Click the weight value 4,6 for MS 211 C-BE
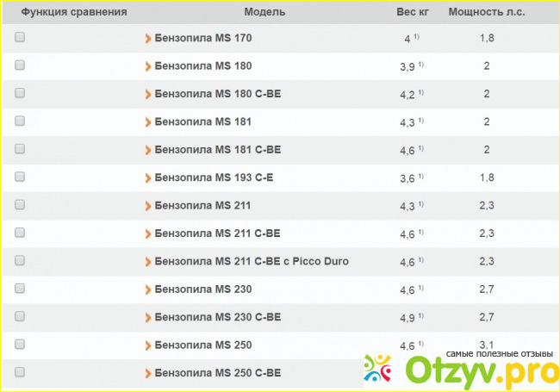Screen dimensions: 560x392 [x=408, y=234]
